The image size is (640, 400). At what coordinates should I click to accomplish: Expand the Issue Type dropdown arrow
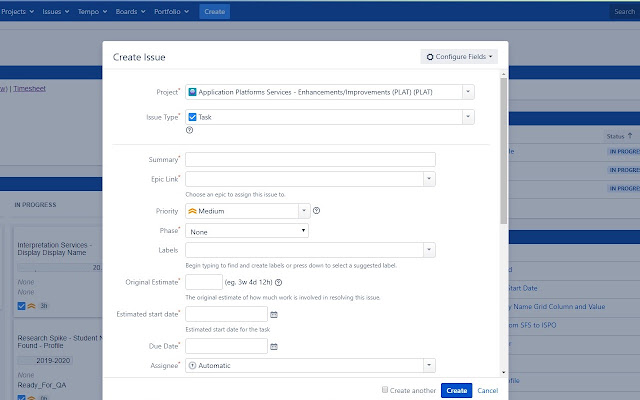pyautogui.click(x=468, y=117)
